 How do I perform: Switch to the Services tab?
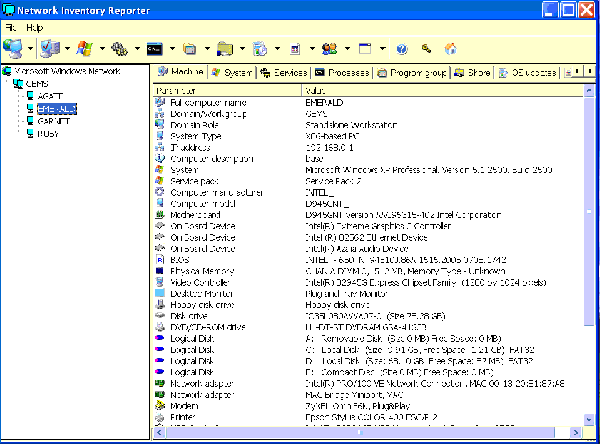pos(283,73)
